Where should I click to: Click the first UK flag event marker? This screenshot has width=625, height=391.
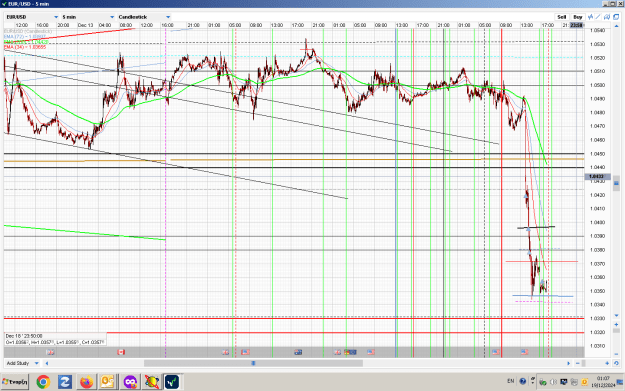click(51, 352)
